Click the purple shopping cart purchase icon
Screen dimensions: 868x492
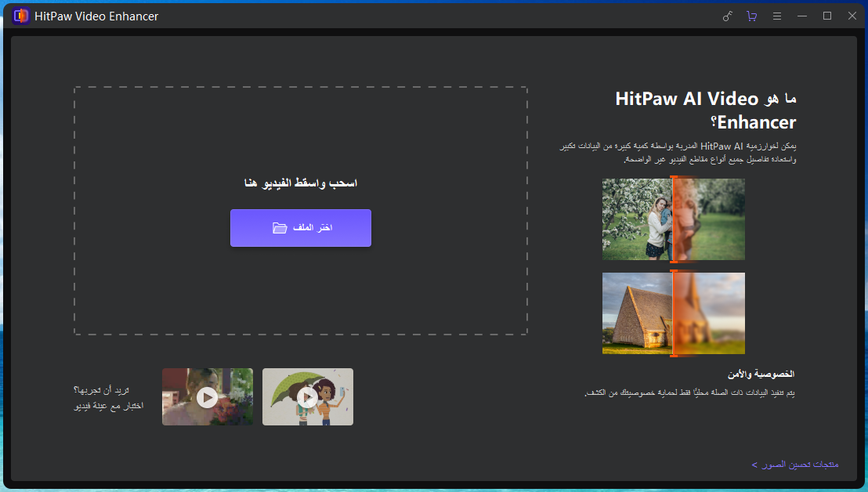(x=752, y=16)
